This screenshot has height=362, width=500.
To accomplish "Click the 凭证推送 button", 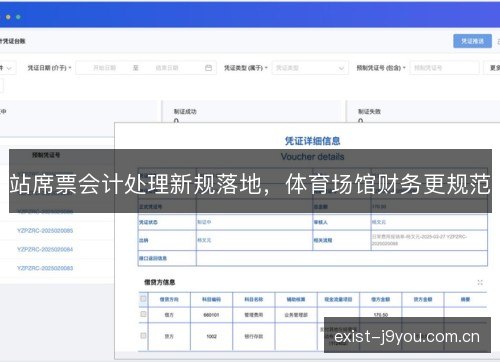I will coord(472,41).
